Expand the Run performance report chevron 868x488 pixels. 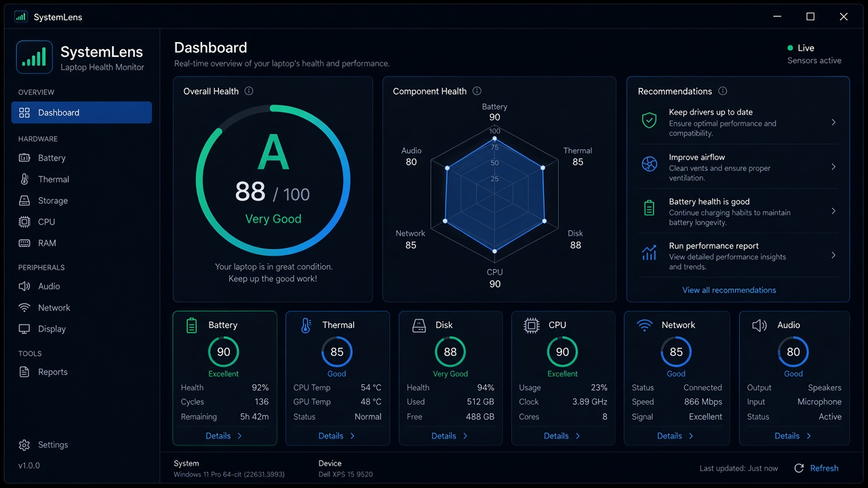[833, 256]
